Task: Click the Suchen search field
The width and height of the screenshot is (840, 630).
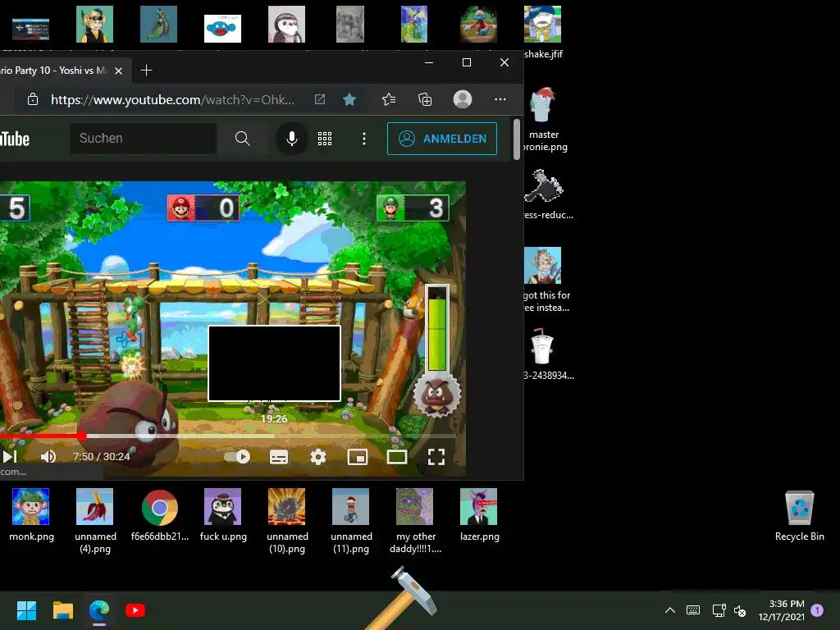Action: (143, 138)
